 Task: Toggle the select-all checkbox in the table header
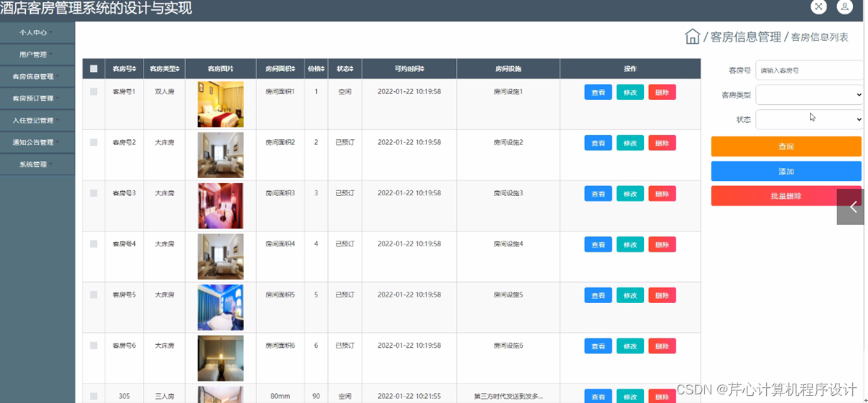coord(93,69)
